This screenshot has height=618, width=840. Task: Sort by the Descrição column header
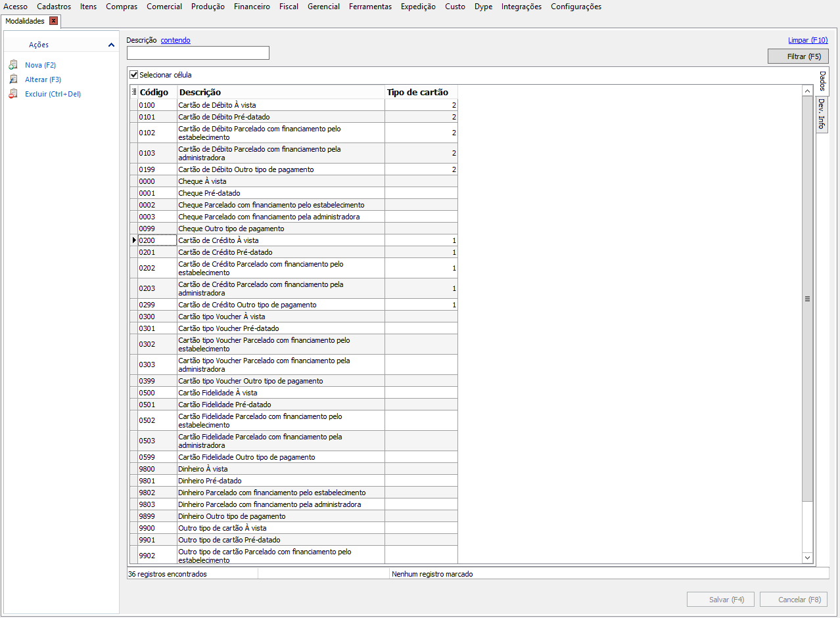(x=281, y=92)
